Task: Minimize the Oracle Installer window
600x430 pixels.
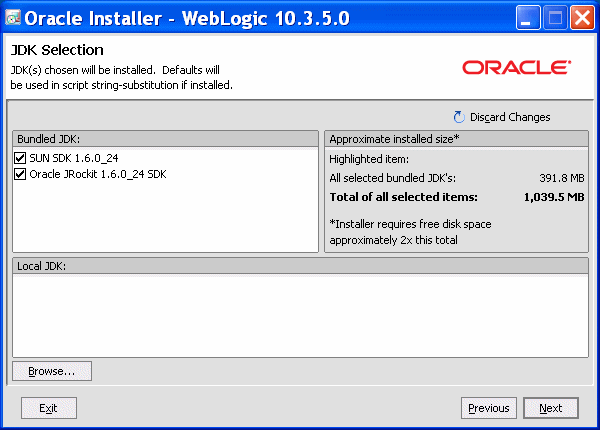Action: [528, 17]
